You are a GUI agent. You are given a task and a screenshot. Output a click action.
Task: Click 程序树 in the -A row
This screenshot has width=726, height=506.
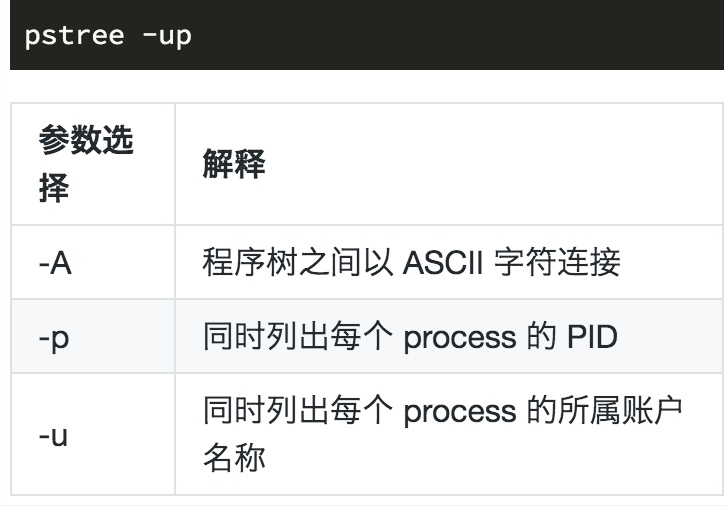(x=250, y=262)
